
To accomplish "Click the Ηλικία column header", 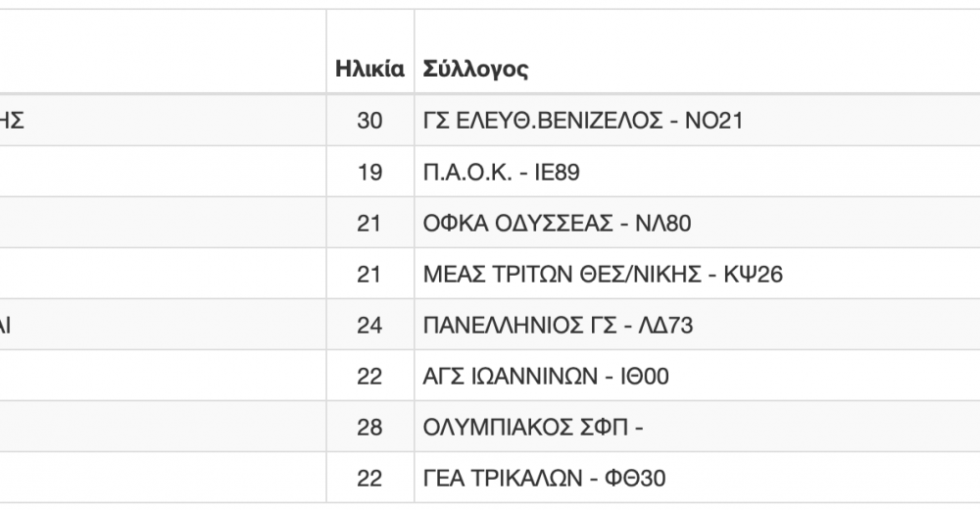I will (369, 69).
